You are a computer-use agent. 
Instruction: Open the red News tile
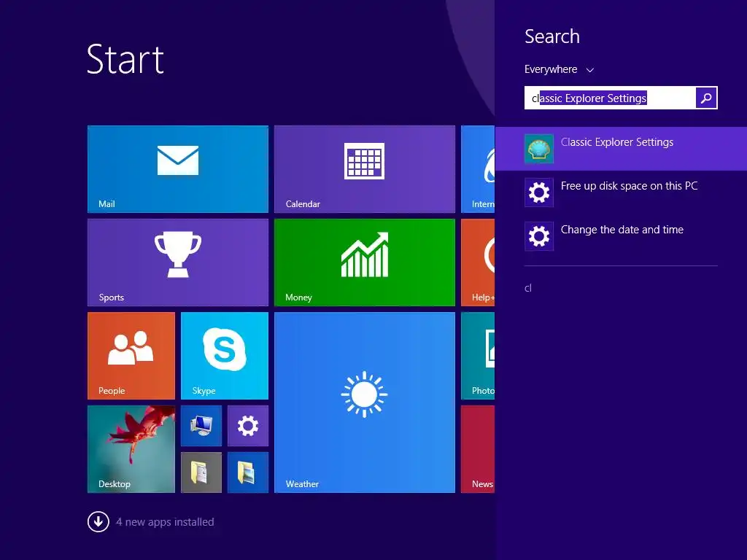click(478, 449)
